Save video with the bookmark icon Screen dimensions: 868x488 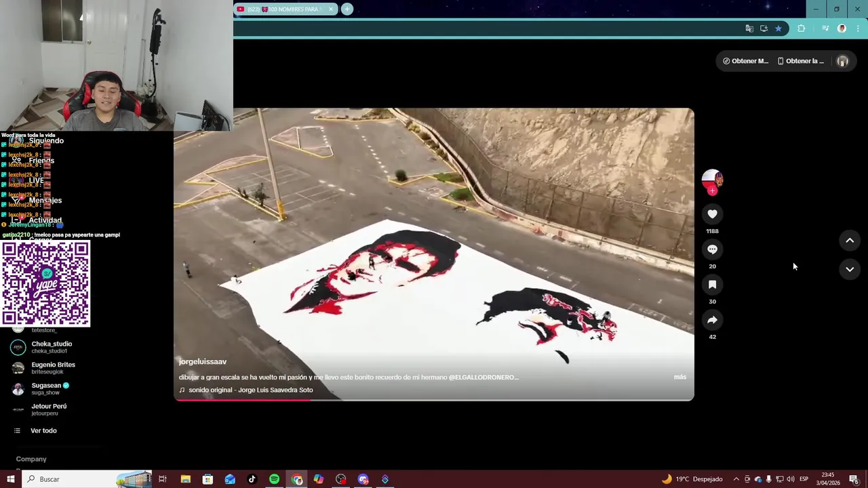(712, 285)
